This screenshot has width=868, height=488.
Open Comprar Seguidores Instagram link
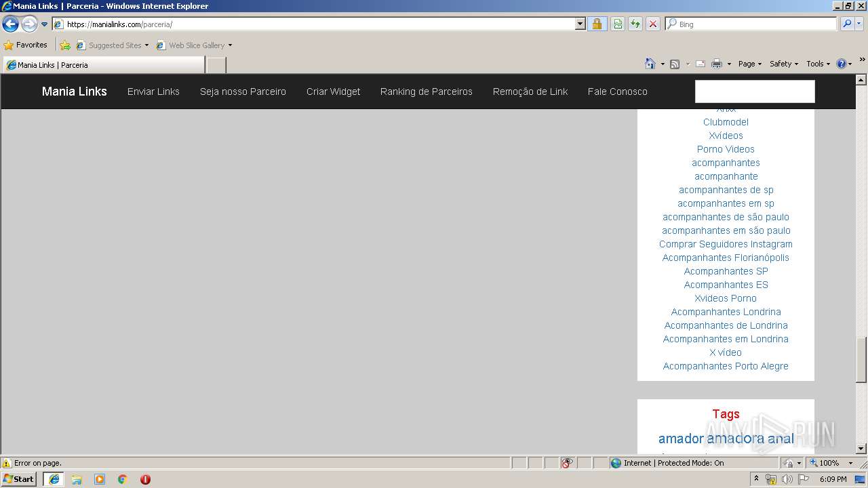726,244
